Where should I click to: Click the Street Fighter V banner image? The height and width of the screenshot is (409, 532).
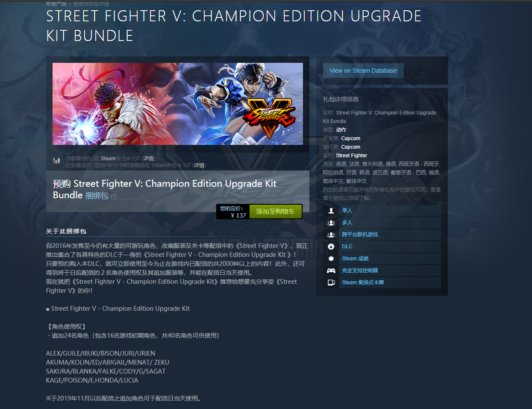click(178, 104)
